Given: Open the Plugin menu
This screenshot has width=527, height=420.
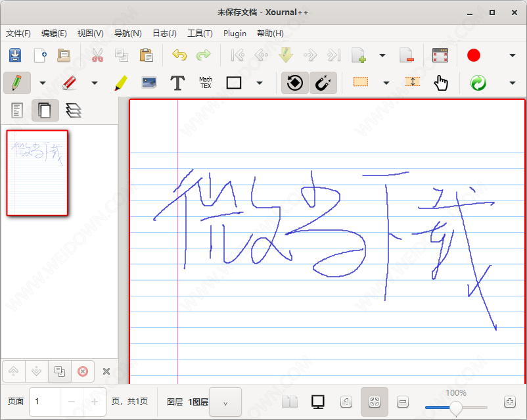Looking at the screenshot, I should click(x=235, y=34).
